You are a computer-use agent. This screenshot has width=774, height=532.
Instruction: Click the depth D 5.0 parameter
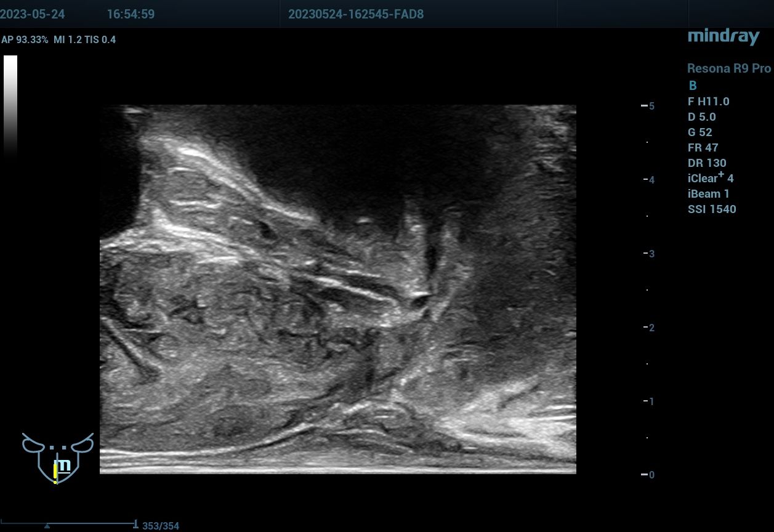tap(701, 117)
